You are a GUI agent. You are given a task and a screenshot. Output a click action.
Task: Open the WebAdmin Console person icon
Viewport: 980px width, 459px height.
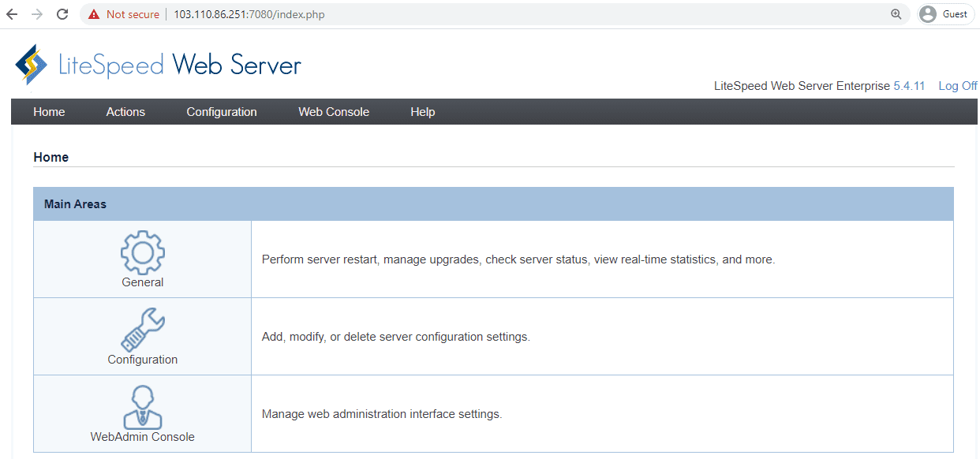tap(142, 405)
